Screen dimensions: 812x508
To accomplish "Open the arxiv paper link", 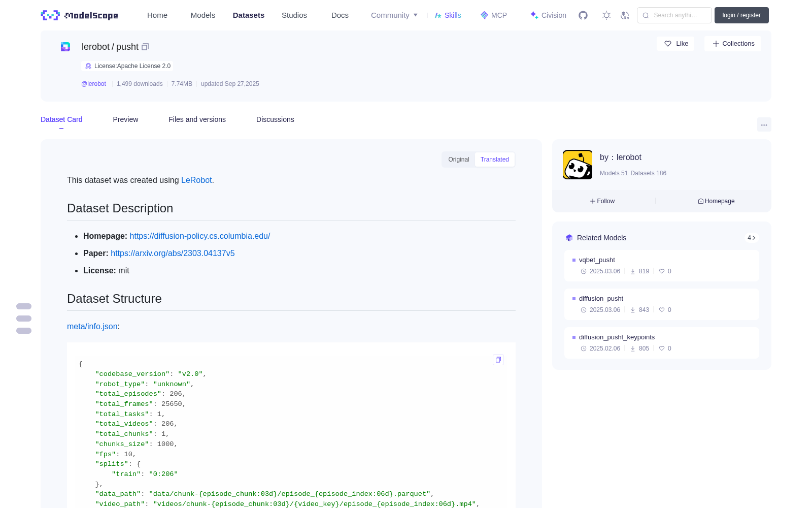I will (173, 253).
